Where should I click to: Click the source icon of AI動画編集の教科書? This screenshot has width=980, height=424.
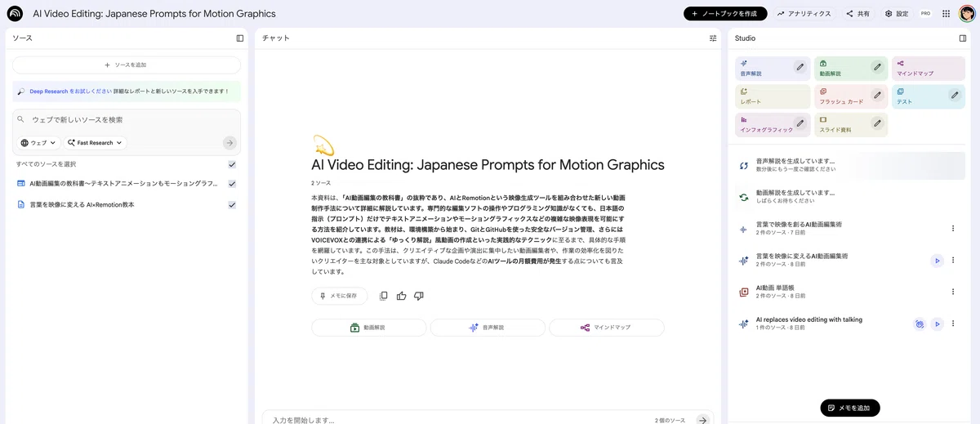(x=21, y=184)
